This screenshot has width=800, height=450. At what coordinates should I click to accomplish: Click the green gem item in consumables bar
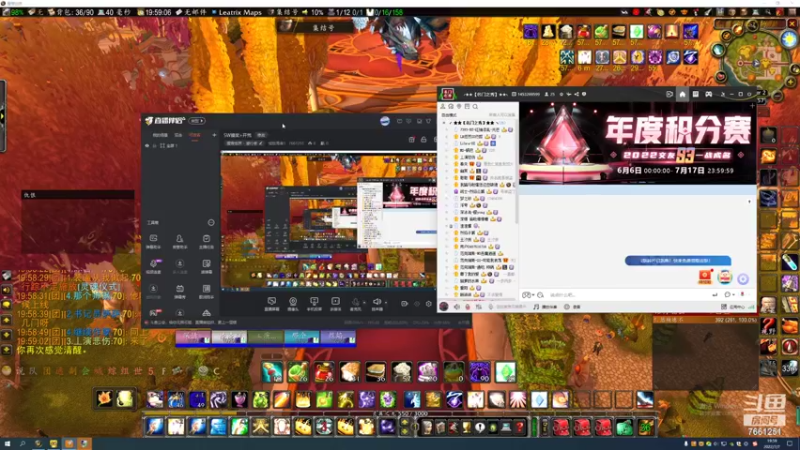[506, 372]
